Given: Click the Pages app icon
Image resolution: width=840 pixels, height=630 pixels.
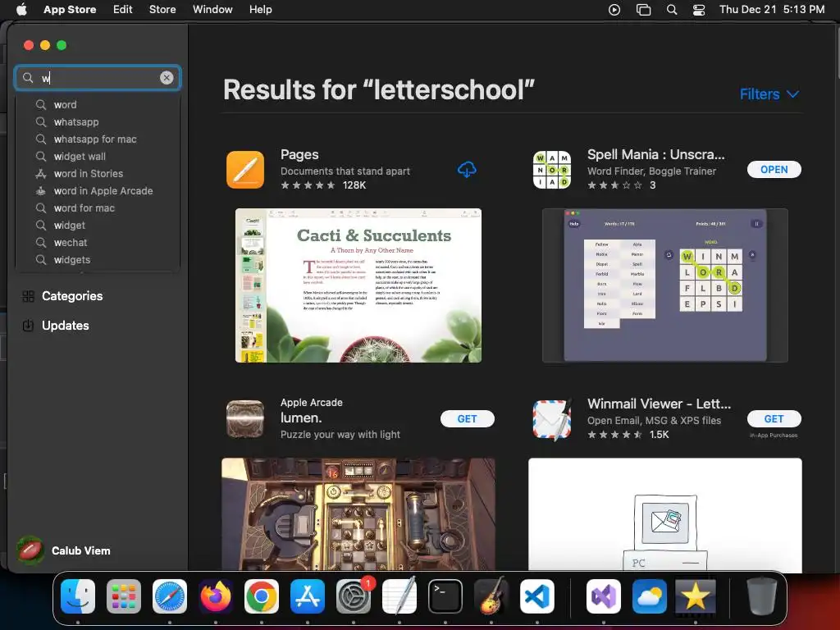Looking at the screenshot, I should [245, 170].
